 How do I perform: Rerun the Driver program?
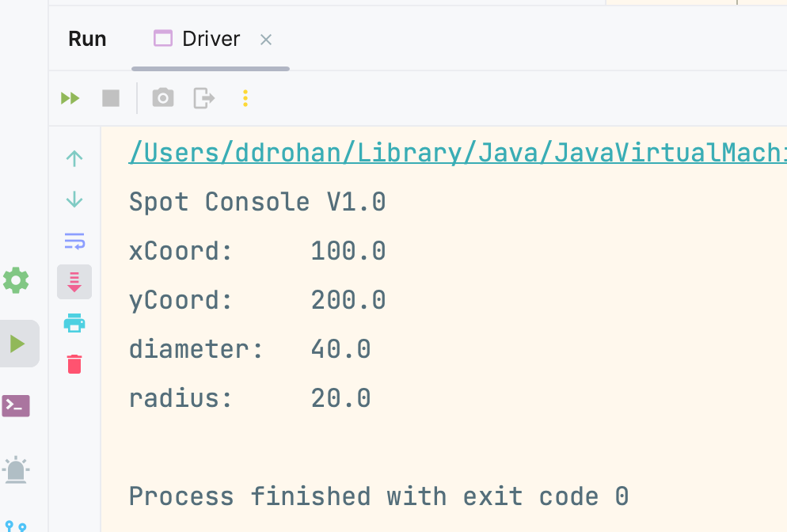[x=70, y=98]
